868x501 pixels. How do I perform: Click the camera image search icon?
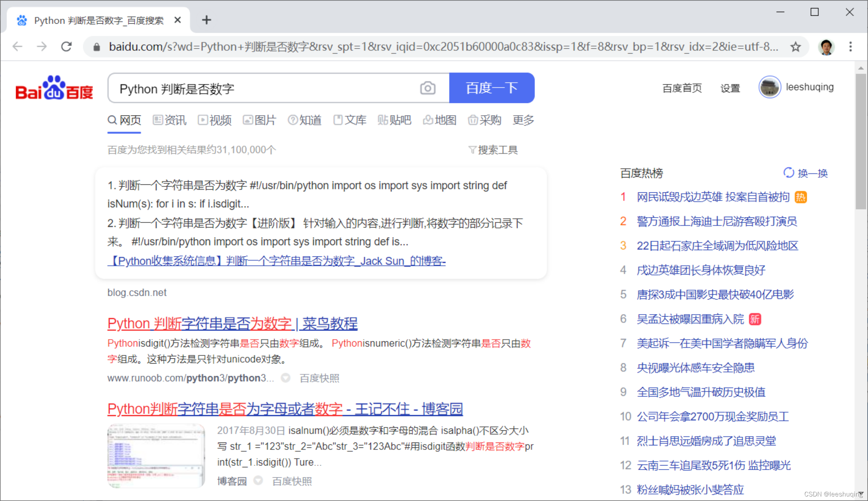tap(427, 88)
